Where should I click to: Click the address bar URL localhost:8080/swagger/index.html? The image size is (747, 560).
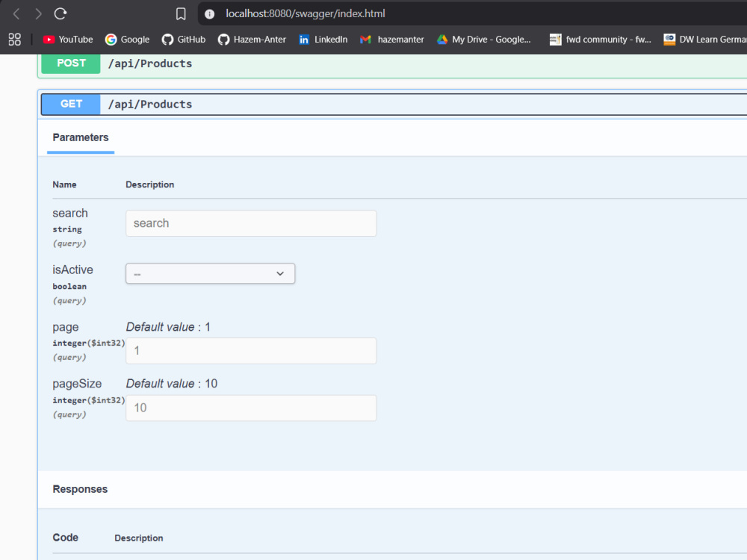(306, 13)
